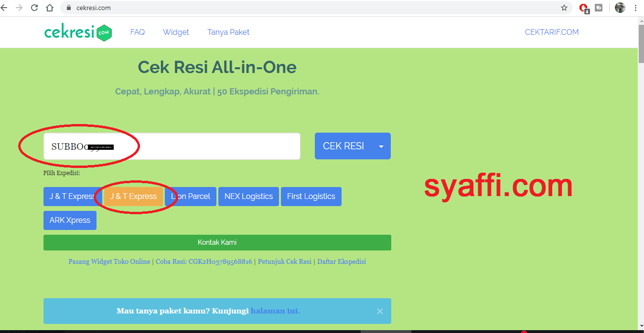Open the Chrome three-dot menu
The image size is (644, 333).
click(636, 8)
